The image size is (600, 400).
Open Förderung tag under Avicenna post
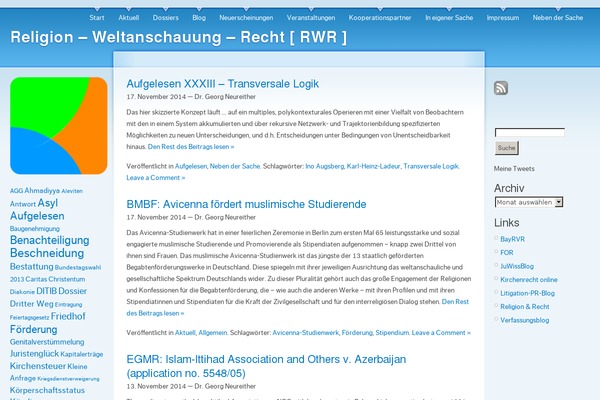[x=357, y=333]
